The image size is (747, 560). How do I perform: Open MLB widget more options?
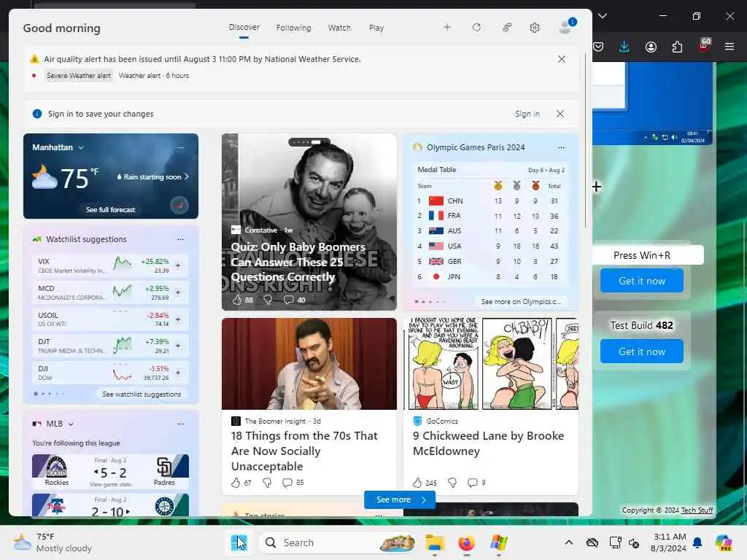click(180, 424)
